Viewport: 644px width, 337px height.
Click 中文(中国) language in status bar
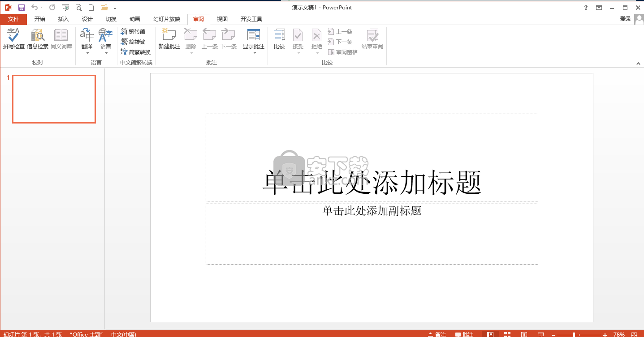pyautogui.click(x=124, y=334)
